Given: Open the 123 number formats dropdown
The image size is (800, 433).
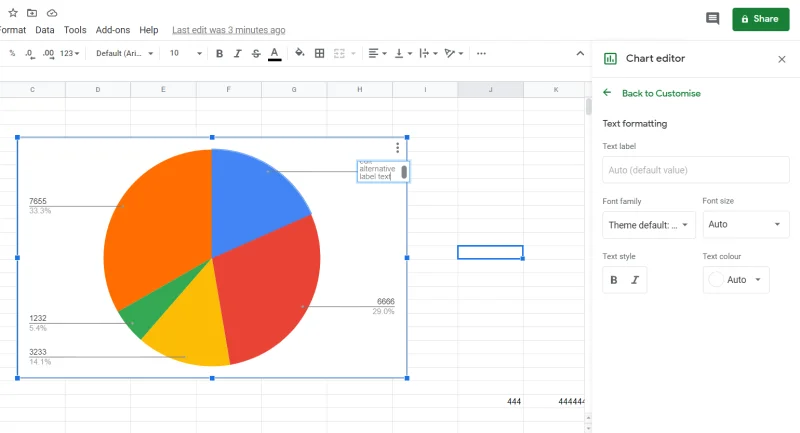Looking at the screenshot, I should (69, 53).
